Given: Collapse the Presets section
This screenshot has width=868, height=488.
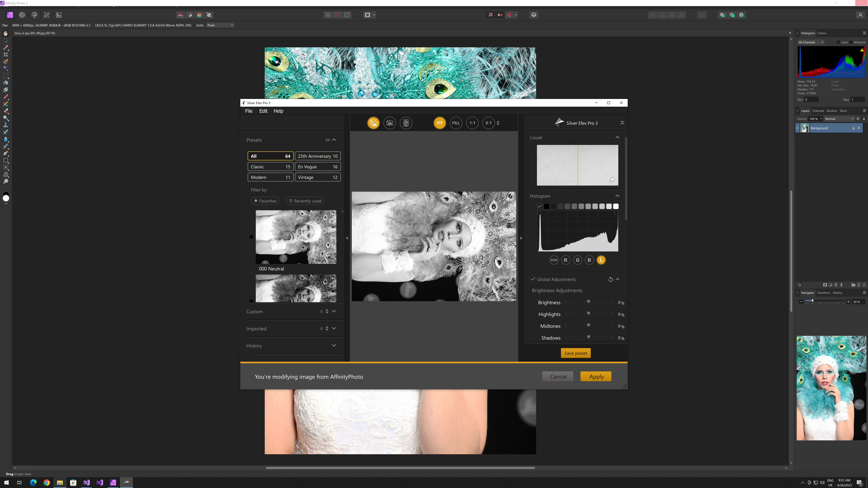Looking at the screenshot, I should tap(334, 140).
